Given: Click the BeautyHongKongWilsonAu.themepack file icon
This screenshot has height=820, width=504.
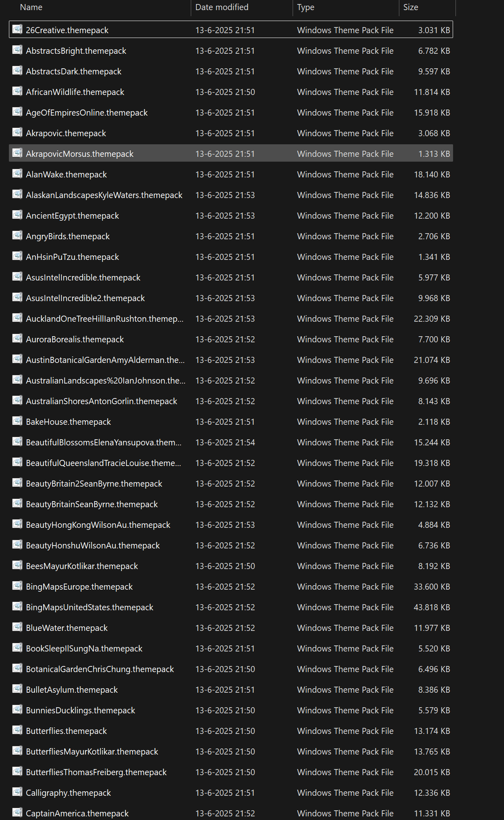Looking at the screenshot, I should tap(17, 524).
